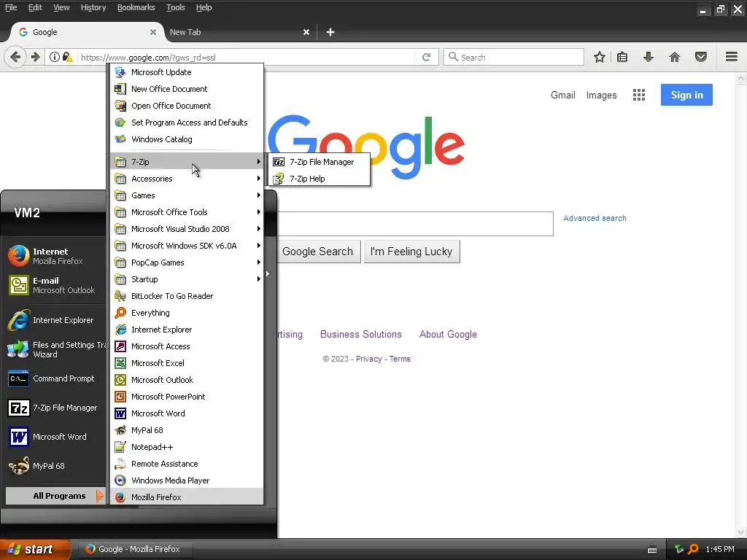The height and width of the screenshot is (560, 747).
Task: Open 7-Zip Help entry
Action: point(320,179)
